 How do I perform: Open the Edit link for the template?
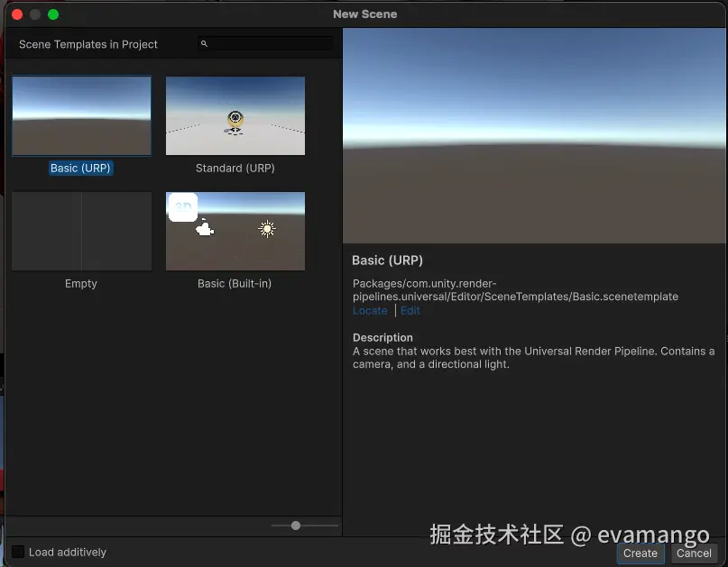coord(410,310)
